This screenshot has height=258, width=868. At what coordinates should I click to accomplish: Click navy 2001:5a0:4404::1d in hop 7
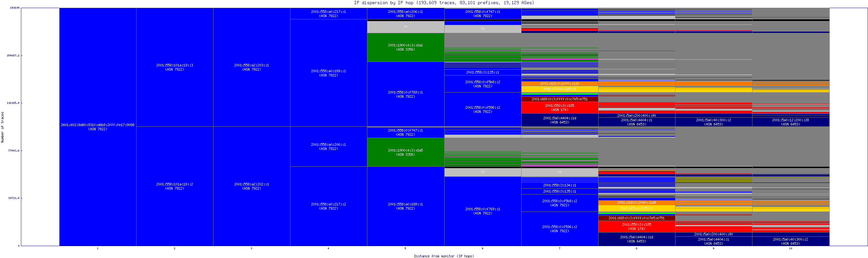tap(560, 120)
